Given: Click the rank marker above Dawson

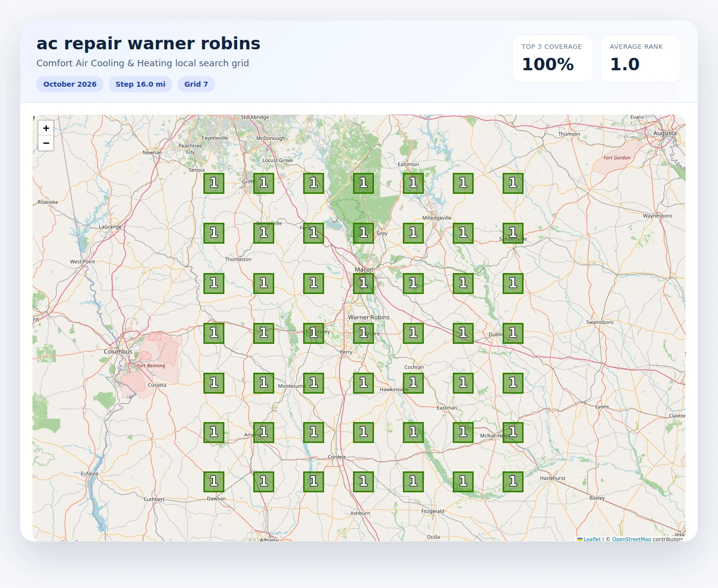Looking at the screenshot, I should click(214, 481).
